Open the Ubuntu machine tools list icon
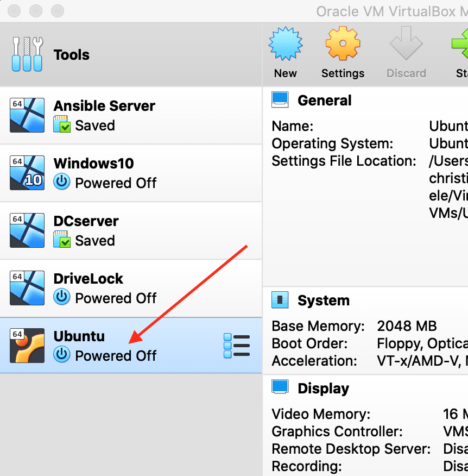468x476 pixels. pyautogui.click(x=237, y=346)
